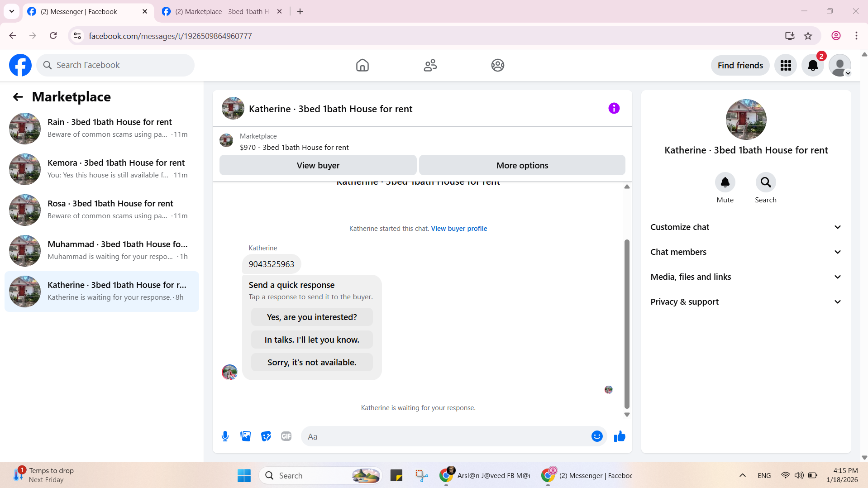The image size is (868, 488).
Task: Send a voice clip with microphone icon
Action: coord(225,436)
